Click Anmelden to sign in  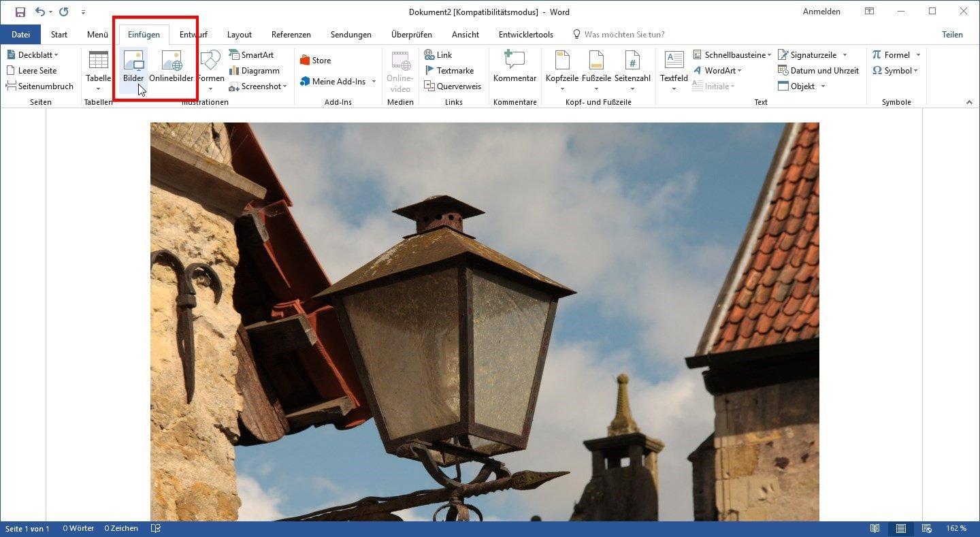(821, 12)
